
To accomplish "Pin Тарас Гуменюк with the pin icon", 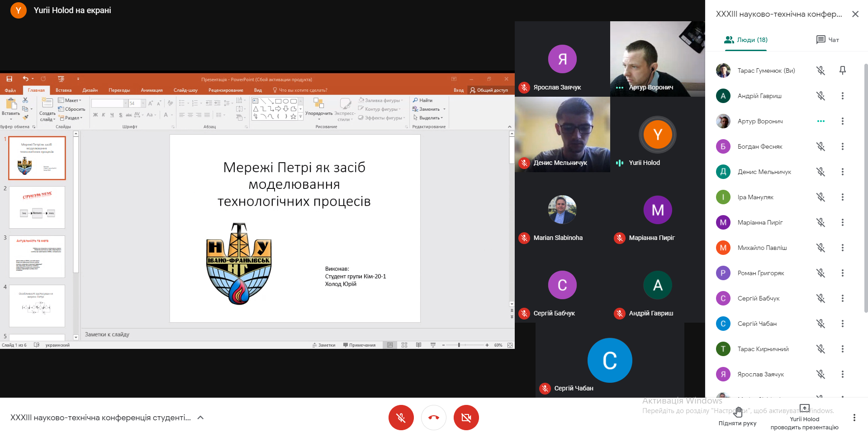I will 842,70.
